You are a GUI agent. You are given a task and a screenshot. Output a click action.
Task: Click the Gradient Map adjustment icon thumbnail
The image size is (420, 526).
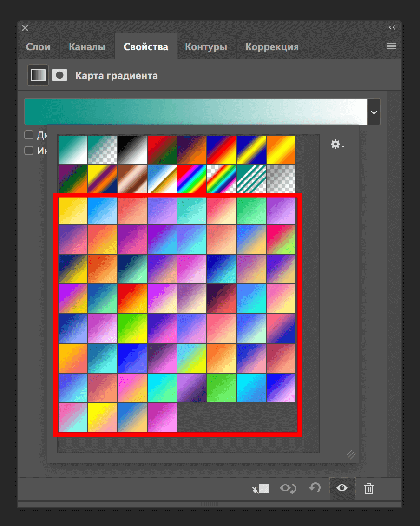coord(37,75)
